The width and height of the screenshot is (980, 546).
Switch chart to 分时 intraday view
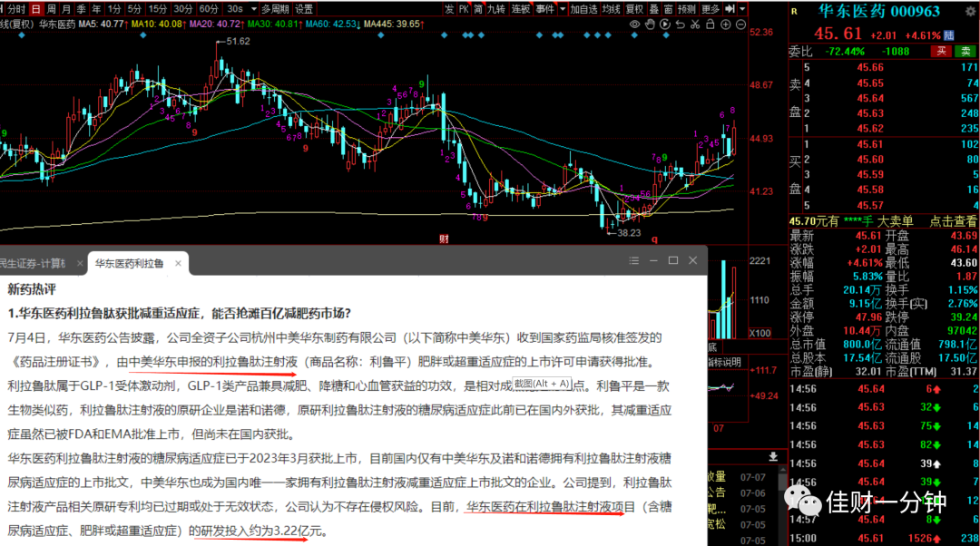click(x=16, y=9)
